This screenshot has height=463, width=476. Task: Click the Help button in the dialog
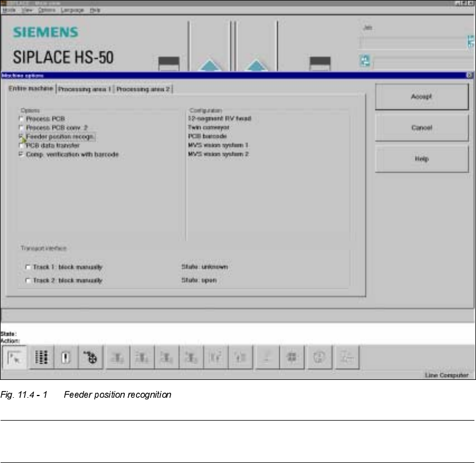(422, 159)
